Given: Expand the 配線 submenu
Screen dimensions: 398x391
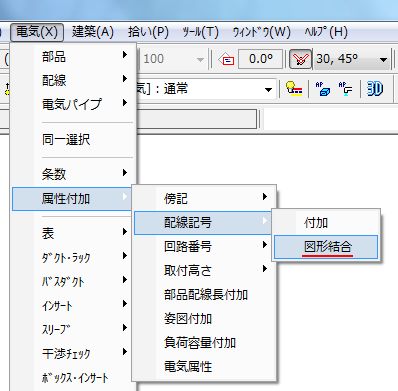Looking at the screenshot, I should tap(74, 80).
